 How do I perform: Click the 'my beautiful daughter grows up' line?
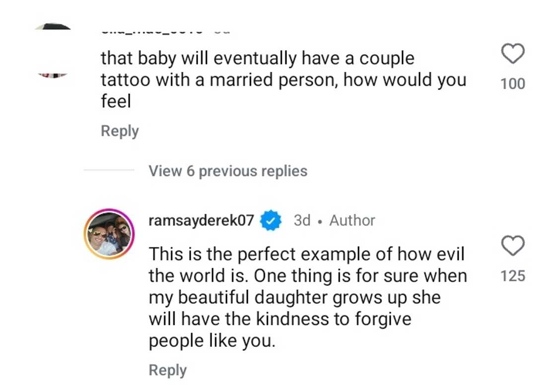pyautogui.click(x=294, y=298)
